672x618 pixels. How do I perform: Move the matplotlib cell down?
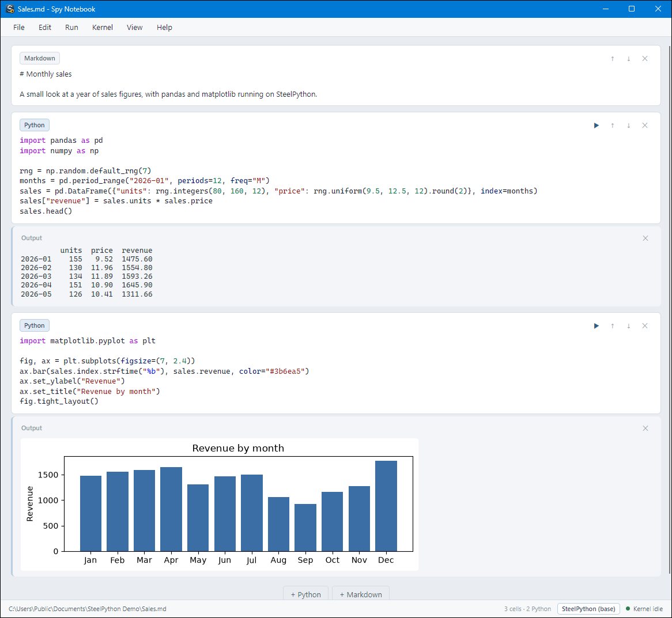629,326
